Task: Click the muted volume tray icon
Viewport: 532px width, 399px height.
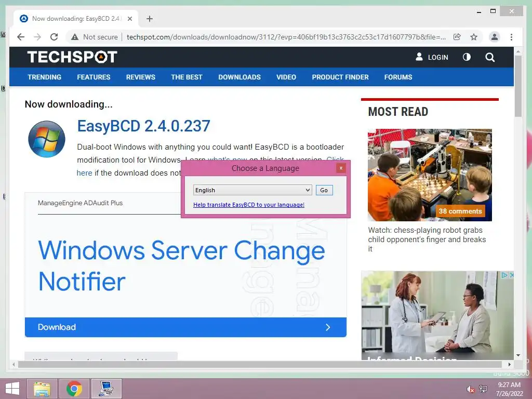Action: pos(470,389)
